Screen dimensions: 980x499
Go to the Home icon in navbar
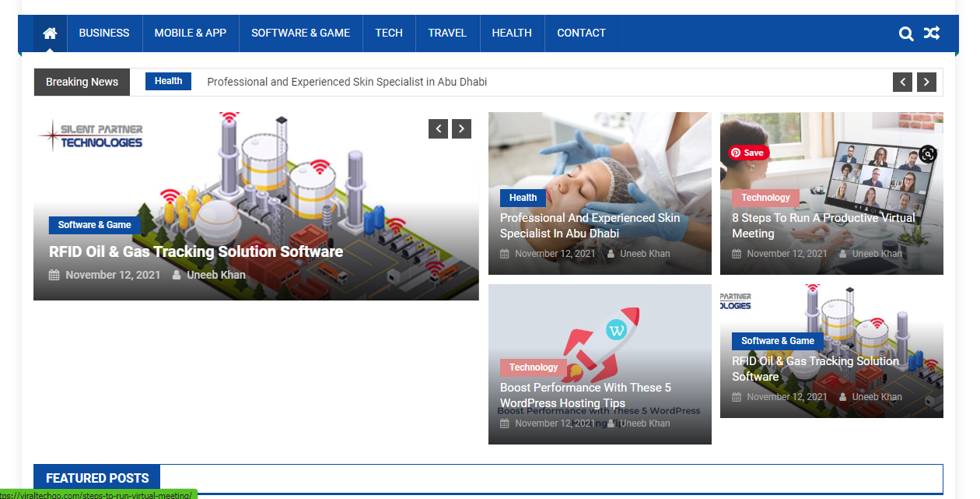tap(50, 33)
